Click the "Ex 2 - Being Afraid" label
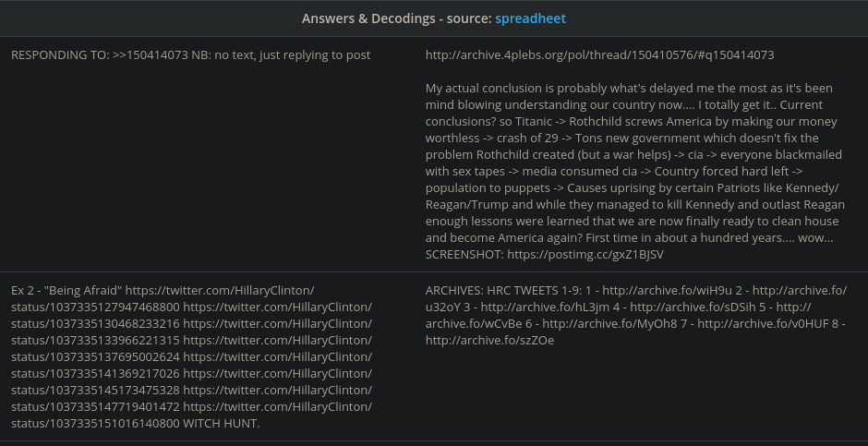The image size is (868, 446). pyautogui.click(x=66, y=290)
